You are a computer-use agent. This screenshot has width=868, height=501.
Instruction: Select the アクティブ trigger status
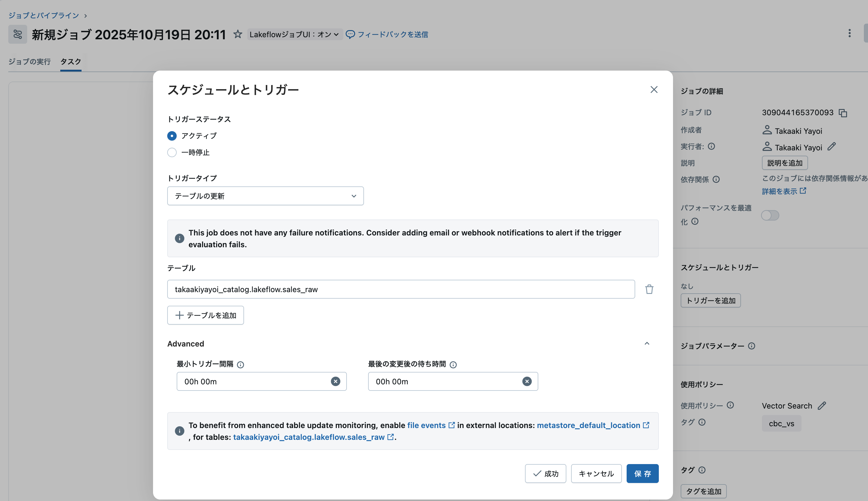(x=172, y=136)
